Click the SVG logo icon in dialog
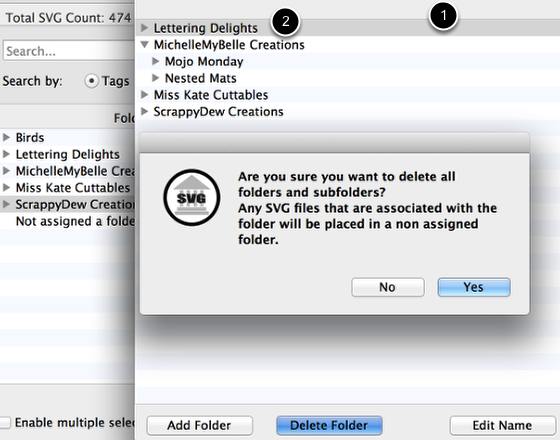Image resolution: width=560 pixels, height=440 pixels. tap(192, 198)
